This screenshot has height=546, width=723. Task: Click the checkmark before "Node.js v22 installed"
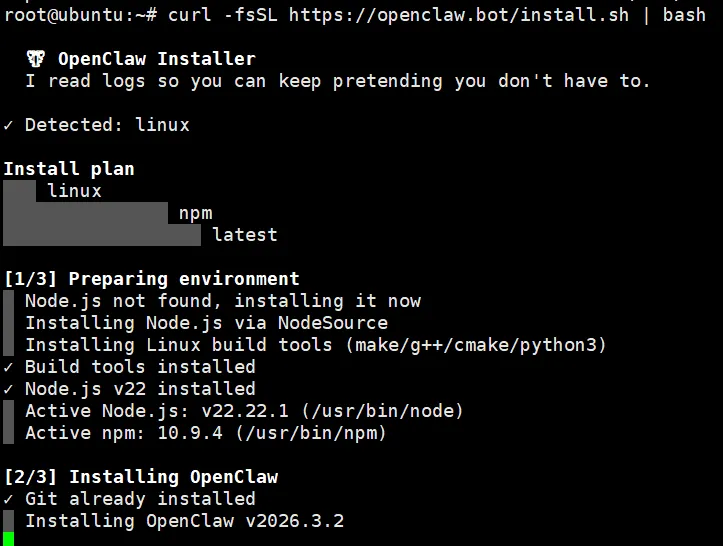tap(8, 389)
